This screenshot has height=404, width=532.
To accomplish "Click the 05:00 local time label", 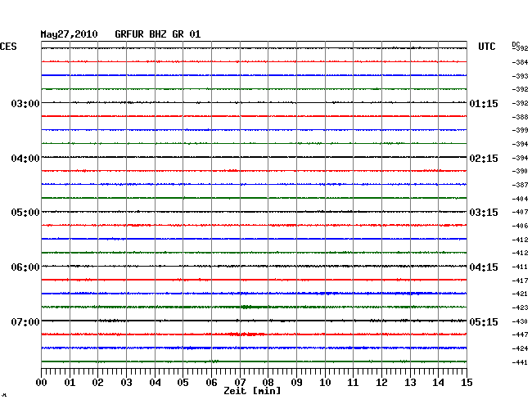I will click(x=25, y=213).
